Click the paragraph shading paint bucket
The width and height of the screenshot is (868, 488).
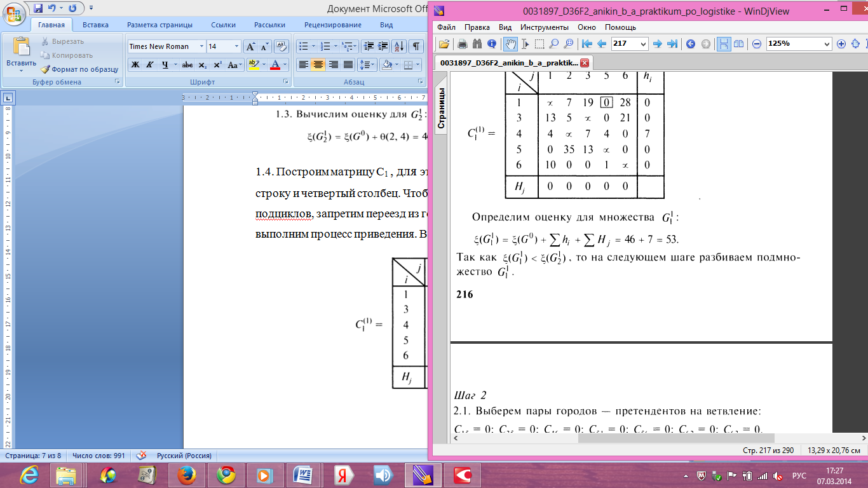pos(386,65)
